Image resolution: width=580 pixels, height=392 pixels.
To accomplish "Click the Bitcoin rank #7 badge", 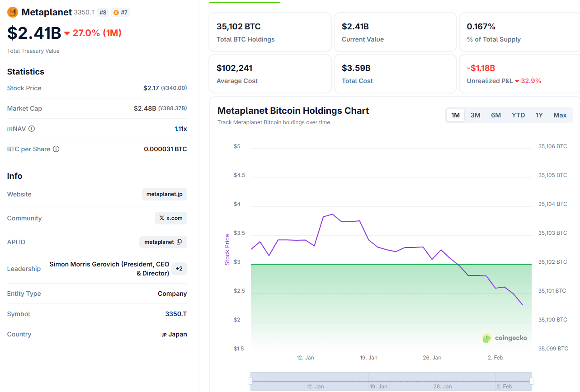I will [x=121, y=13].
